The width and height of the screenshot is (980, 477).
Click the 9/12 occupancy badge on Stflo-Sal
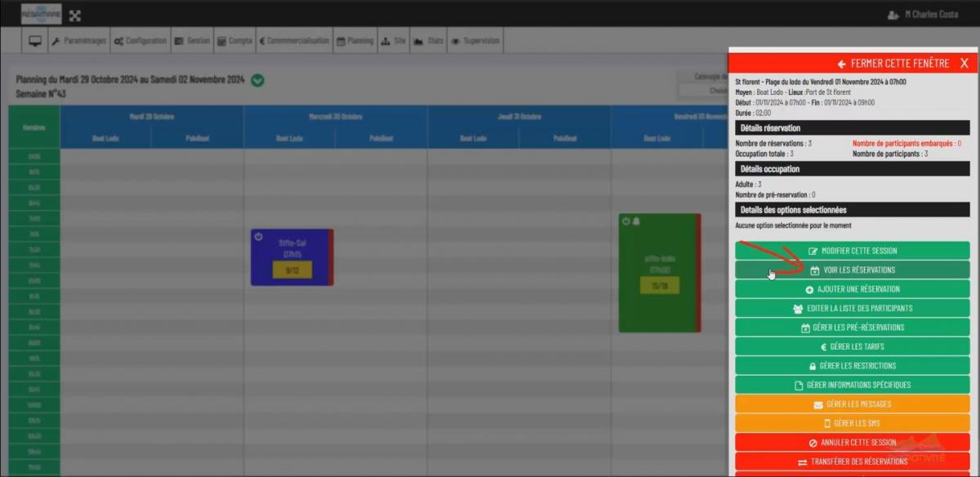click(x=292, y=270)
